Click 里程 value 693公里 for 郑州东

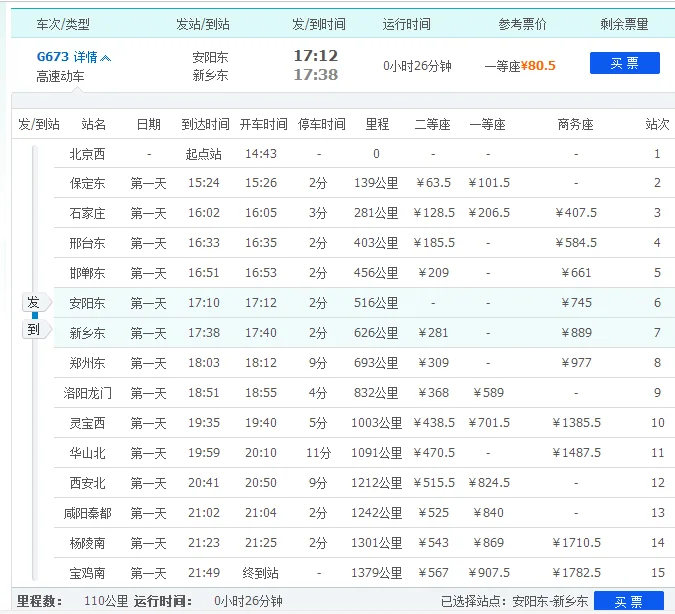pos(376,363)
